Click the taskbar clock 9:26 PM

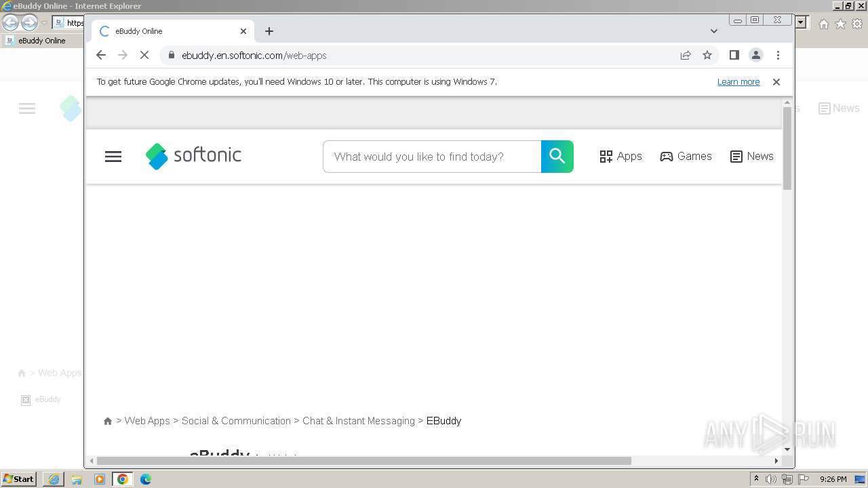point(833,479)
